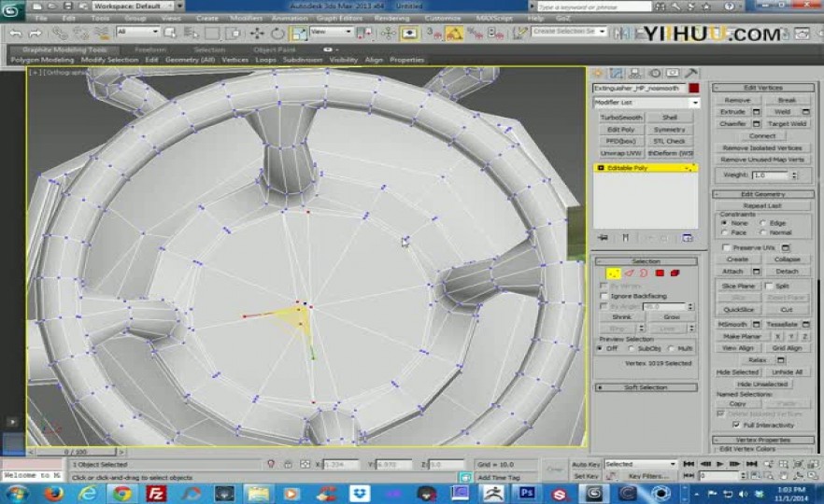
Task: Switch to the Object Paint ribbon tab
Action: click(275, 49)
